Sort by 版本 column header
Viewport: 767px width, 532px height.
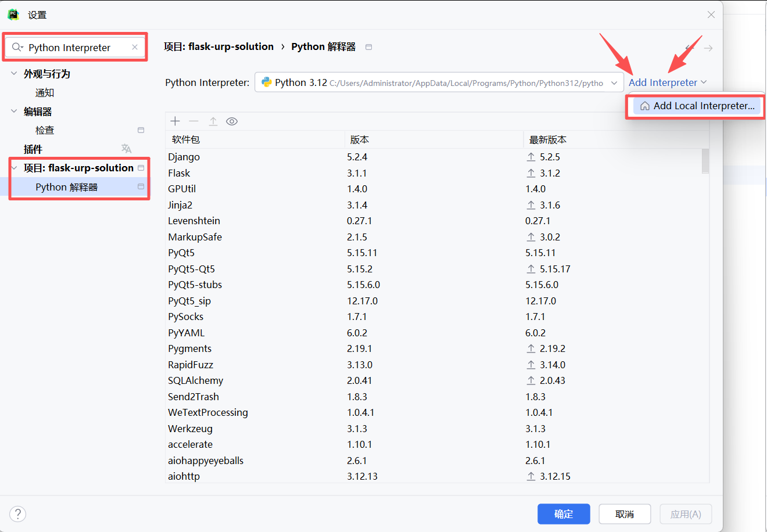pyautogui.click(x=434, y=139)
